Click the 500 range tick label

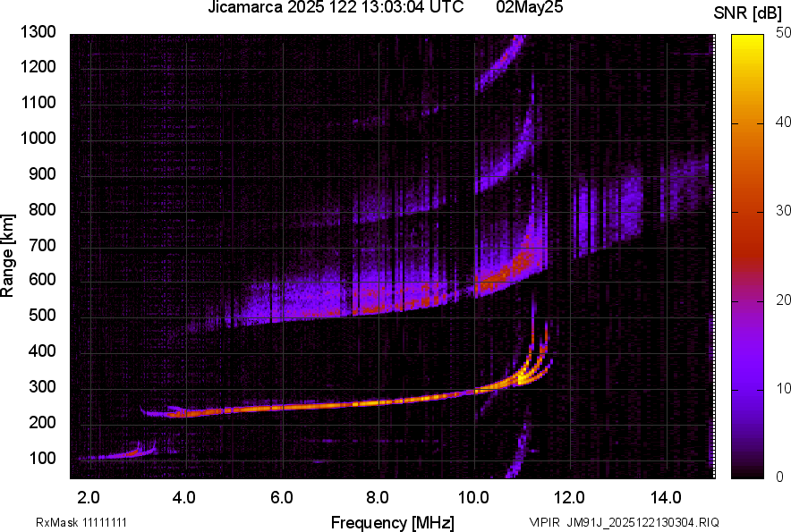click(x=42, y=315)
